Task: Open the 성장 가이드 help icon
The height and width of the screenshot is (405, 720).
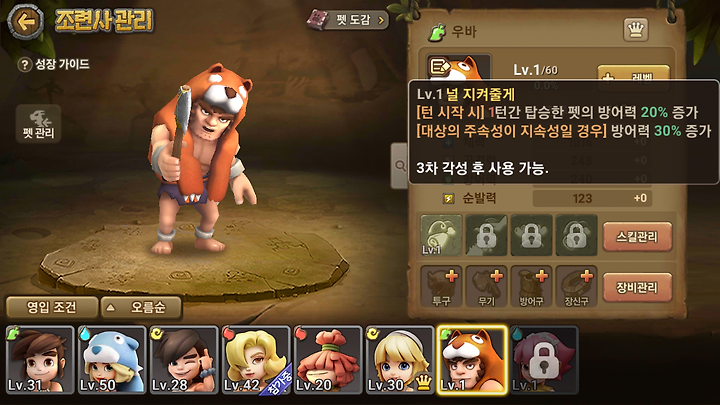Action: pos(24,65)
